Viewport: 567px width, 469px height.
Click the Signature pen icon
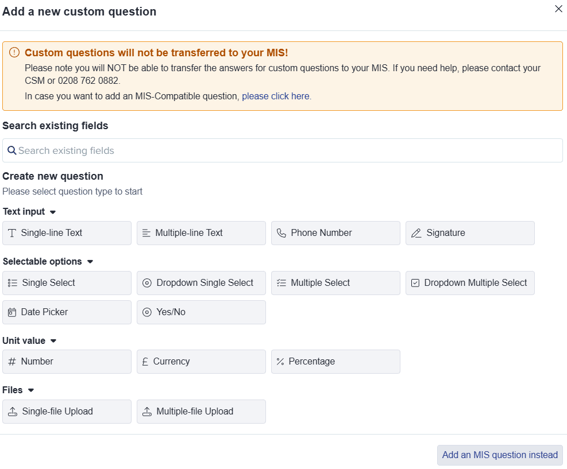pyautogui.click(x=416, y=233)
